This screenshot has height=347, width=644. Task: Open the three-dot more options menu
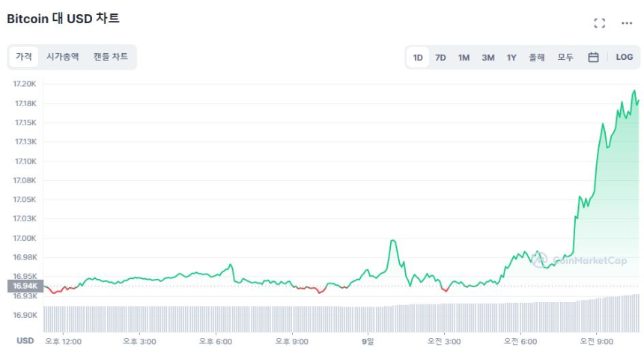[x=627, y=23]
